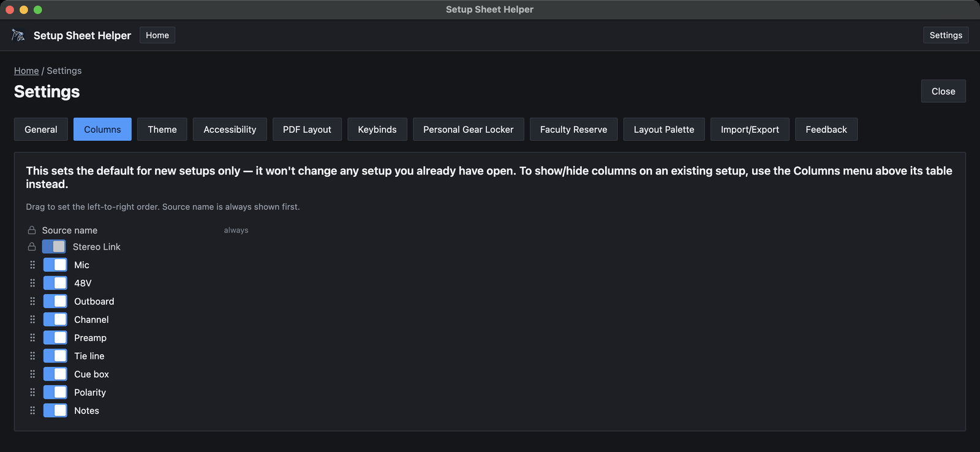Click the drag handle for the Channel row

pos(32,319)
